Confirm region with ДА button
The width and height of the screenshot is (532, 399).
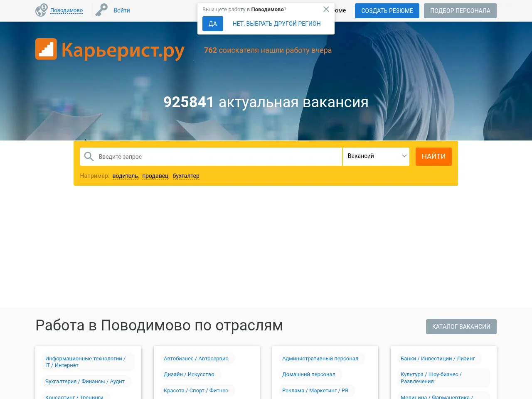click(213, 24)
